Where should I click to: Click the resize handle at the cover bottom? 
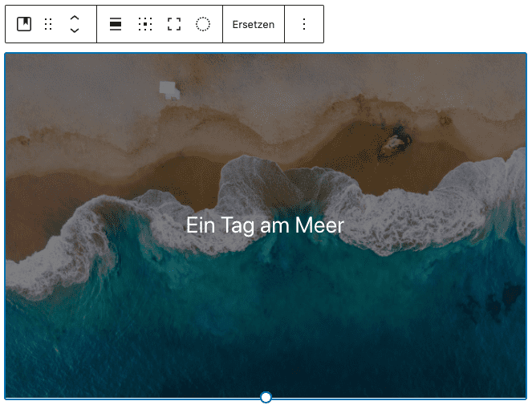[x=266, y=397]
